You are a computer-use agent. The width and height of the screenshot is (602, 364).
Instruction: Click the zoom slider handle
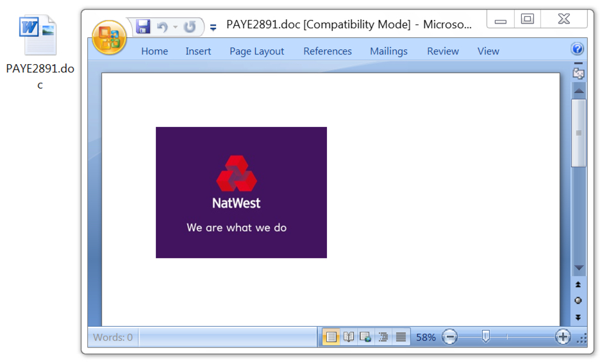486,336
